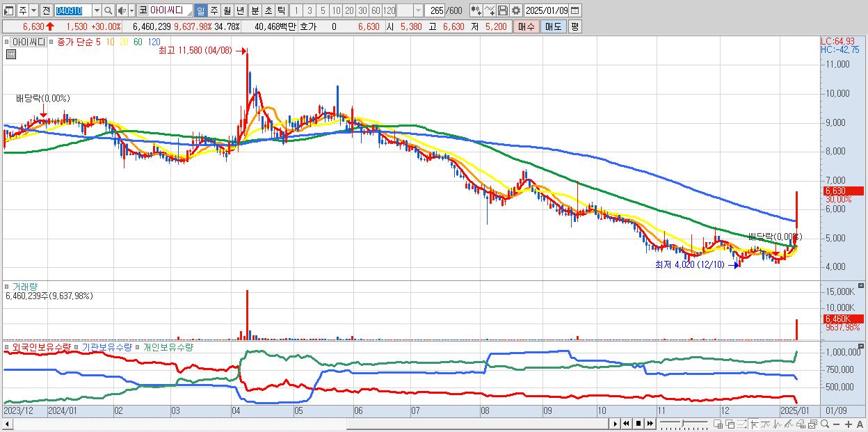The height and width of the screenshot is (432, 868).
Task: Select the 10 interval button
Action: (x=336, y=10)
